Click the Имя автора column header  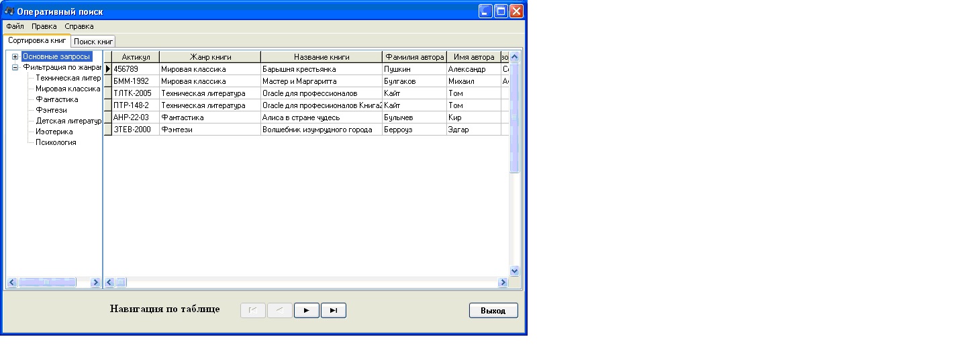coord(473,57)
